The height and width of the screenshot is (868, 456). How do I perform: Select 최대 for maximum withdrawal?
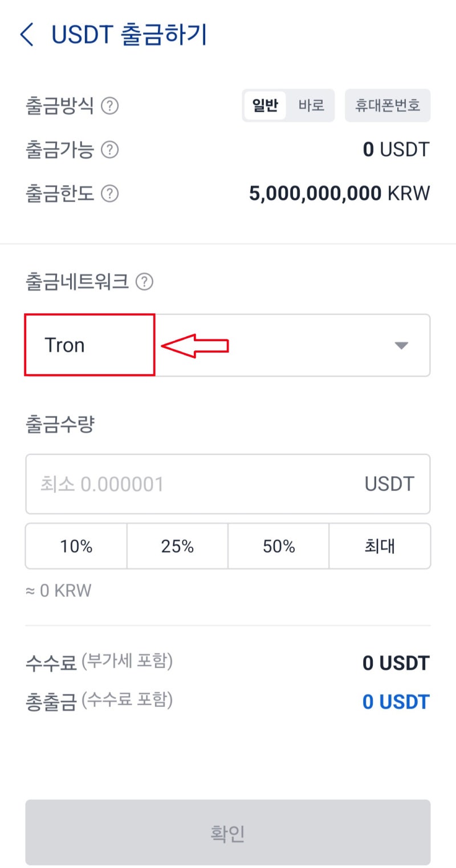[380, 546]
